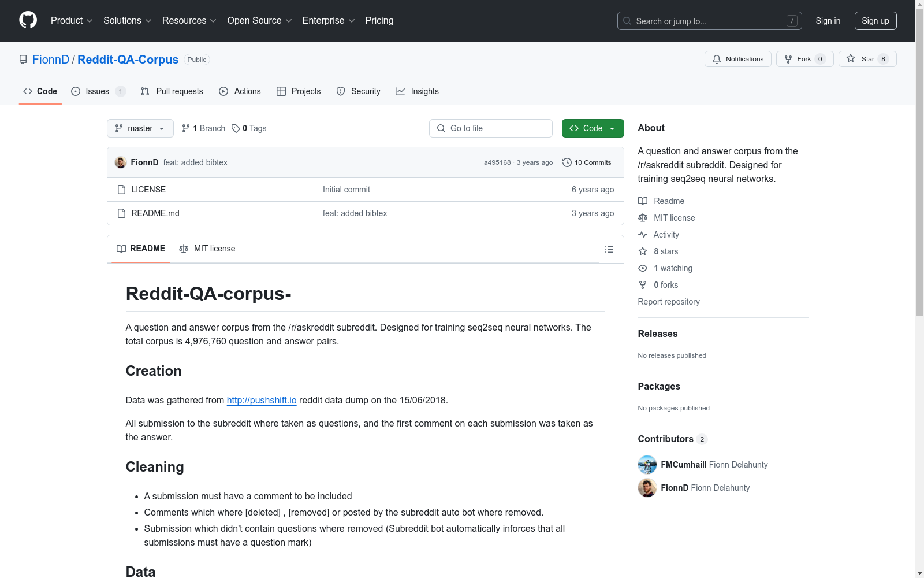The width and height of the screenshot is (924, 578).
Task: Expand the Open Source menu
Action: (x=260, y=21)
